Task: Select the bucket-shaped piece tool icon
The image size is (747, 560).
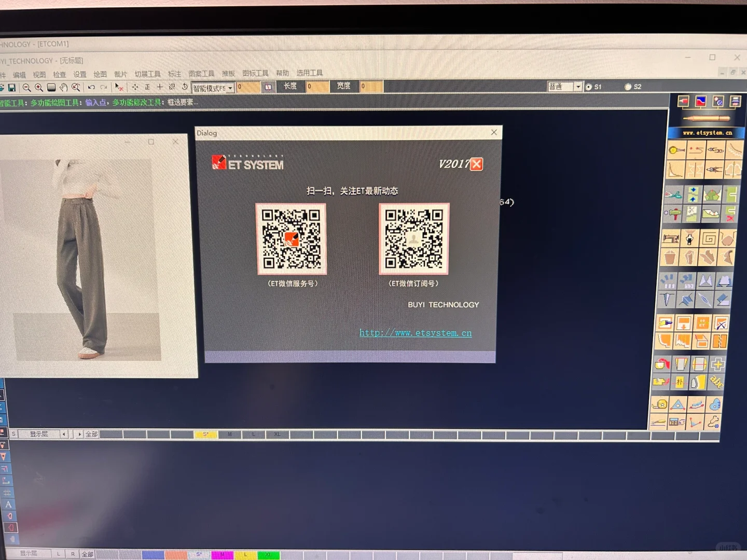Action: [x=670, y=257]
